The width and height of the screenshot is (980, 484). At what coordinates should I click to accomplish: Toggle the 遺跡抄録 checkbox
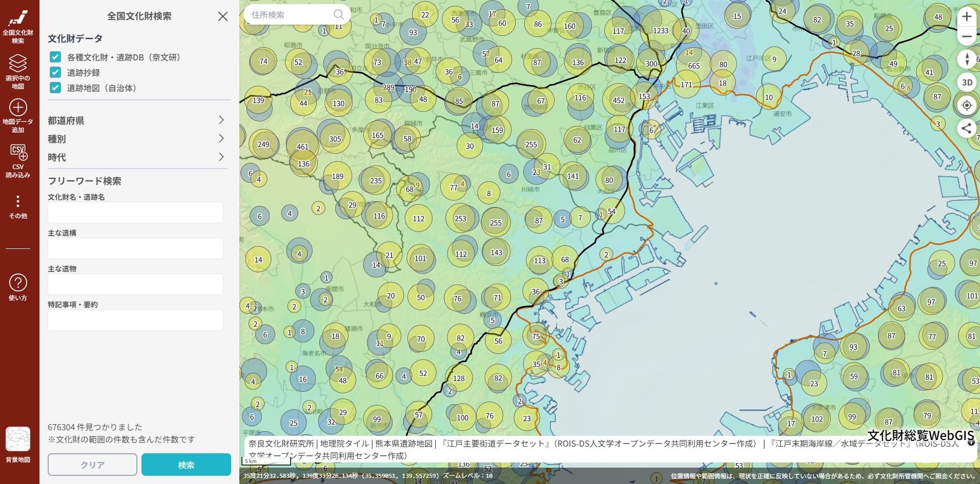54,72
